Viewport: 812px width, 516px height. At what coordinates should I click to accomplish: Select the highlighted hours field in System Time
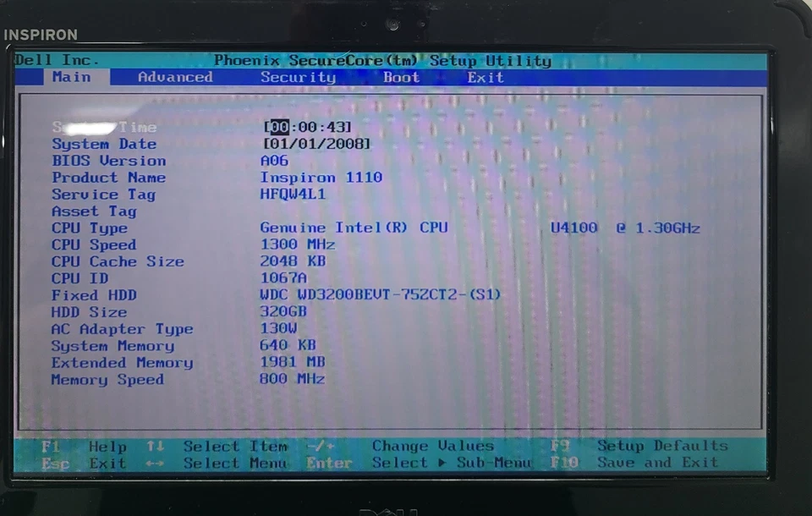tap(279, 127)
